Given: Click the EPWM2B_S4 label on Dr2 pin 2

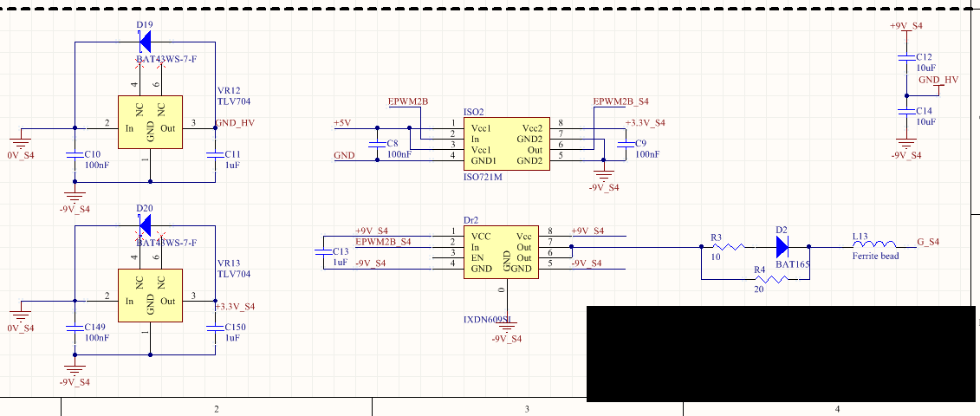Looking at the screenshot, I should (383, 242).
